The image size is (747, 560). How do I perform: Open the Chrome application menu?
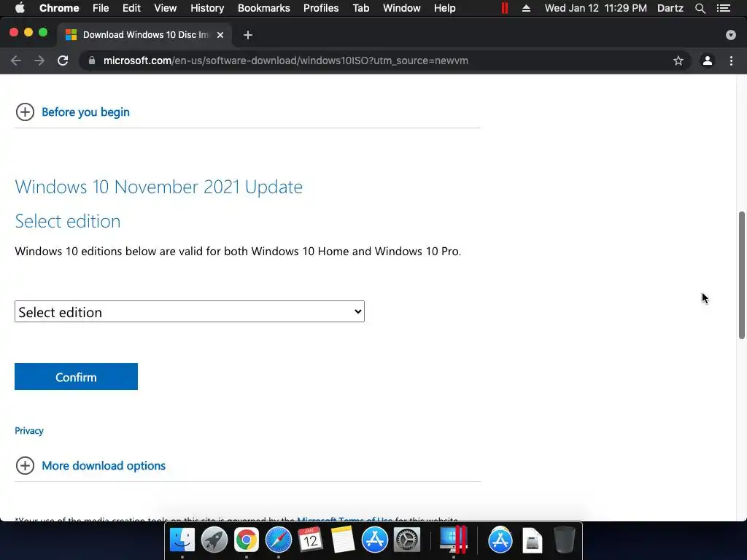(x=59, y=8)
